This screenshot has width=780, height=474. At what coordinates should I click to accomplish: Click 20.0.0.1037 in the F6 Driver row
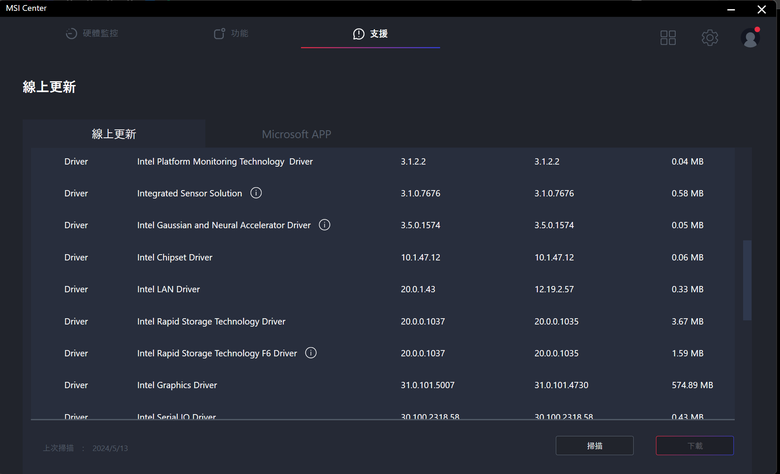(423, 354)
